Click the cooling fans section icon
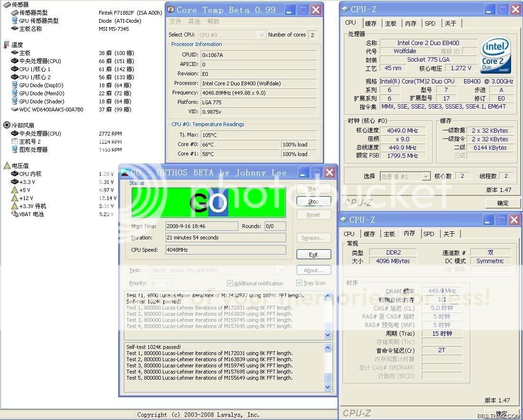The height and width of the screenshot is (420, 523). (x=7, y=125)
